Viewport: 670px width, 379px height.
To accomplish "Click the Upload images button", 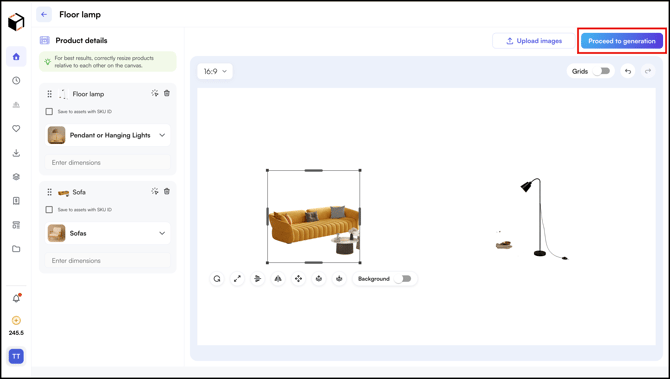I will [x=534, y=41].
